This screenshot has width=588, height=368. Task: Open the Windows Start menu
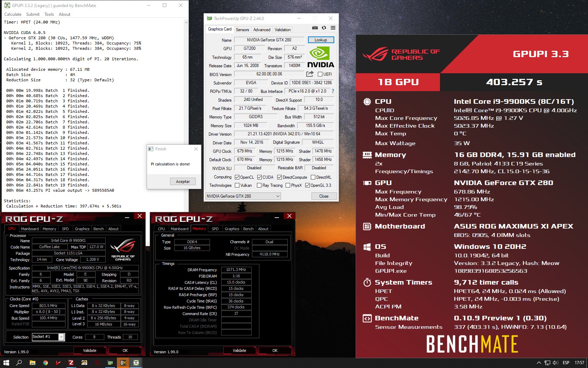coord(6,363)
